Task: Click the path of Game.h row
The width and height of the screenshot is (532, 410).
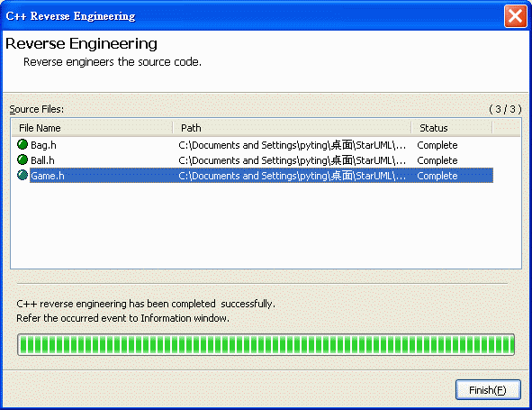Action: tap(293, 176)
